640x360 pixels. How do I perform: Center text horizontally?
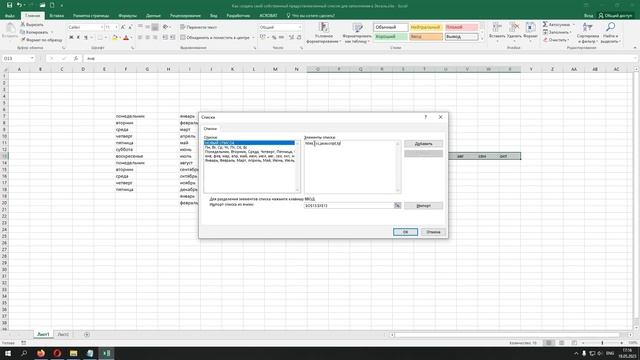[147, 38]
